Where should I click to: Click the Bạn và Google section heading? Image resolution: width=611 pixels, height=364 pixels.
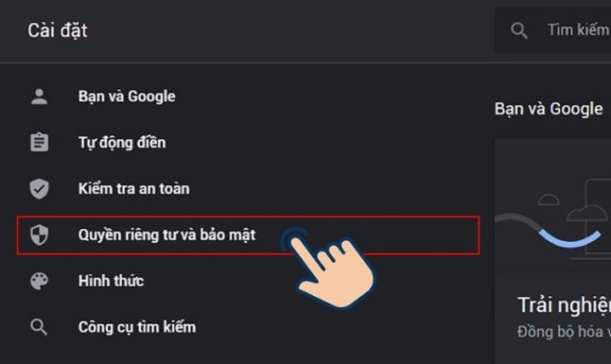[548, 109]
